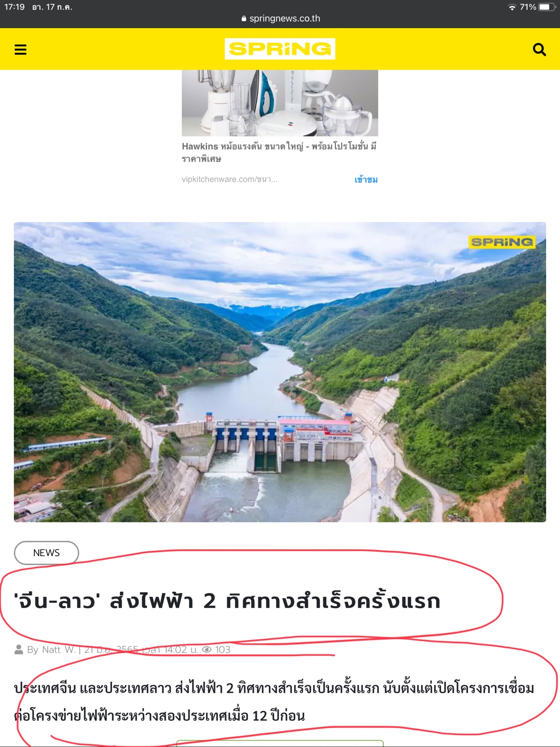Tap the search magnifier icon
Image resolution: width=560 pixels, height=747 pixels.
539,49
